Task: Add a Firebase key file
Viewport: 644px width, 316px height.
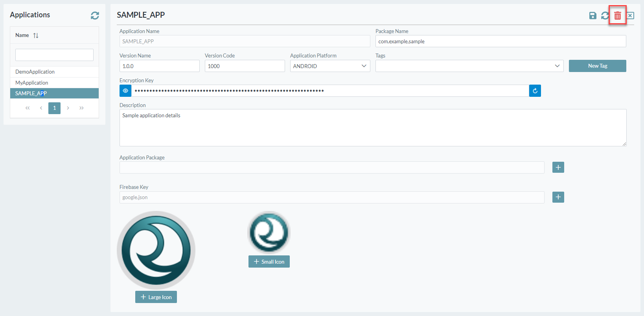Action: (558, 197)
